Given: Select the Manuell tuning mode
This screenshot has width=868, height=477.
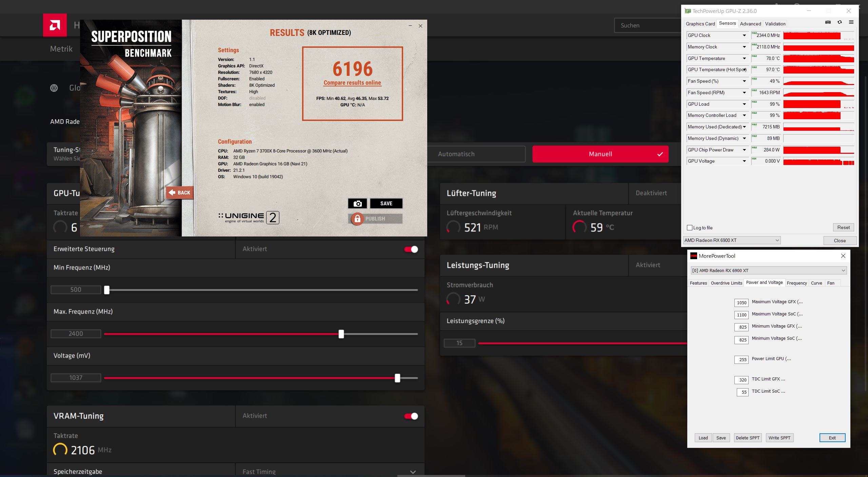Looking at the screenshot, I should [x=600, y=154].
